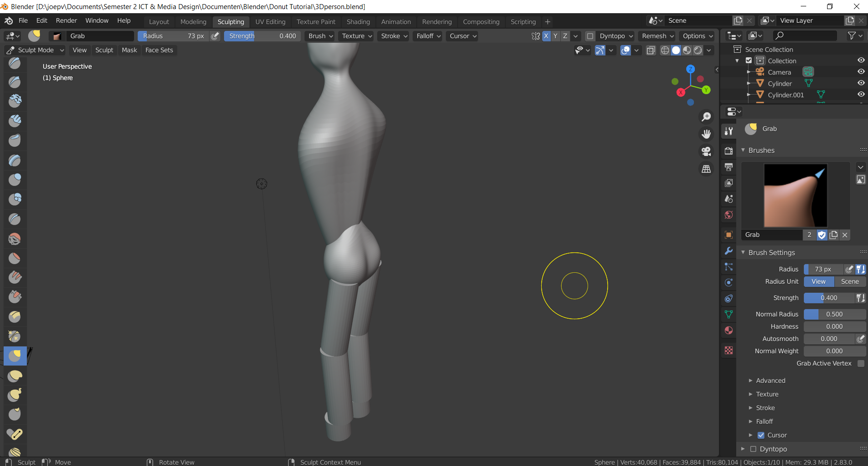The image size is (868, 466).
Task: Open the World properties tab
Action: pos(728,215)
